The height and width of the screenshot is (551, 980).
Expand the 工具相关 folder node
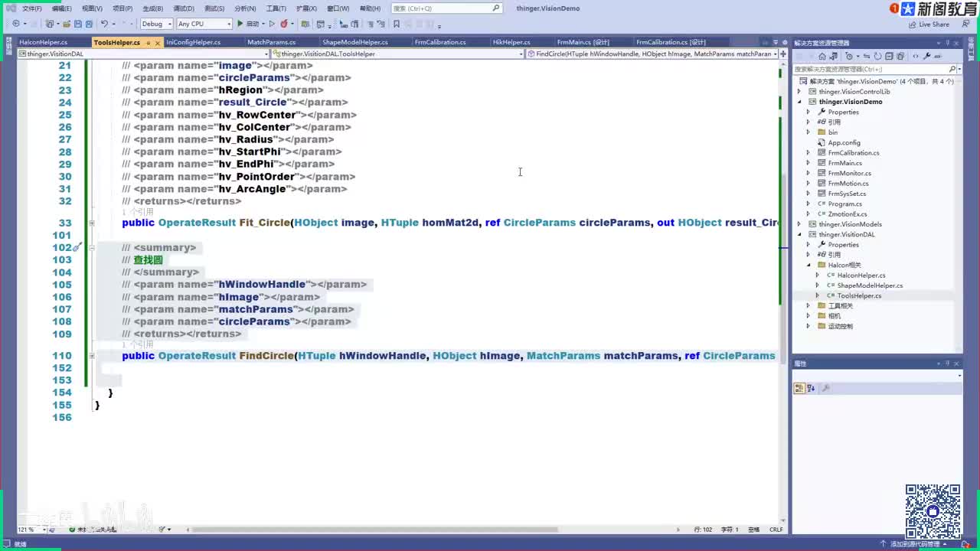pos(808,306)
